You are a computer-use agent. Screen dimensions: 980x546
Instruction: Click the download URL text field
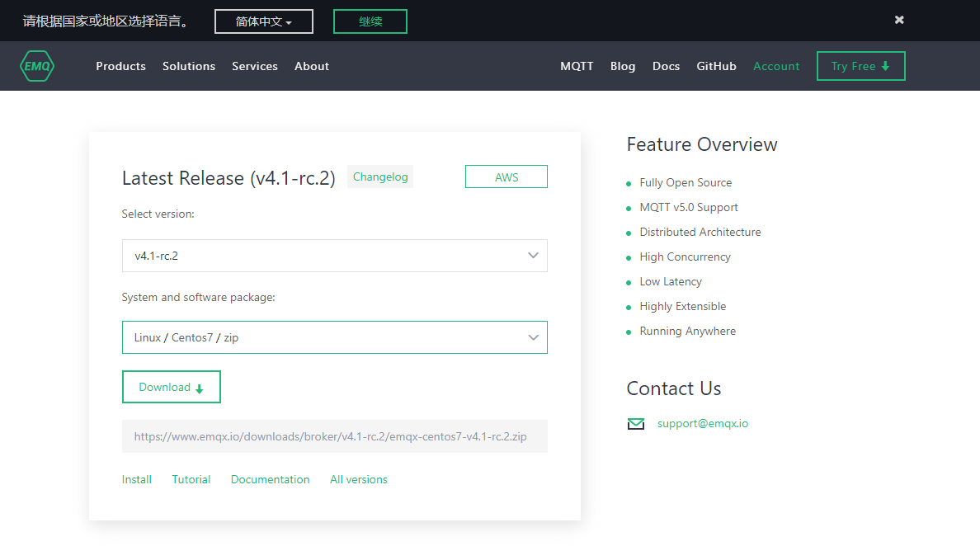point(334,436)
